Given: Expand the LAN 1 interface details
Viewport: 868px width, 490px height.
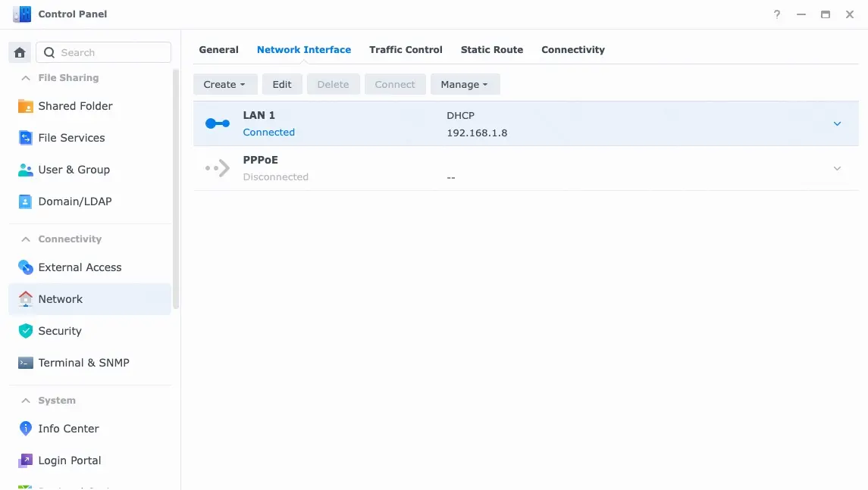Looking at the screenshot, I should click(837, 123).
